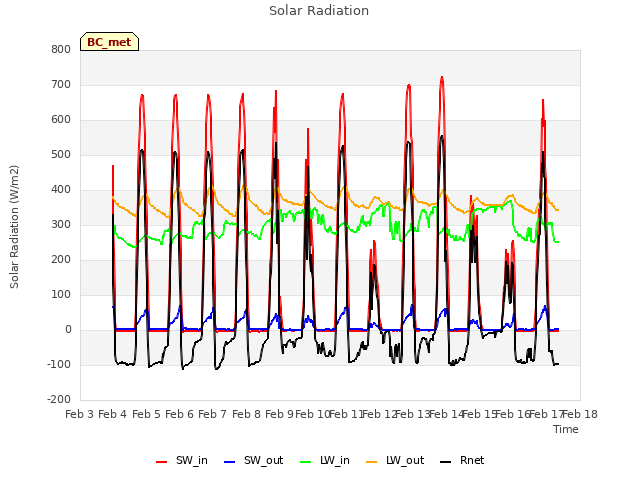Click the 400 y-axis tick label
The width and height of the screenshot is (640, 480).
[x=61, y=189]
